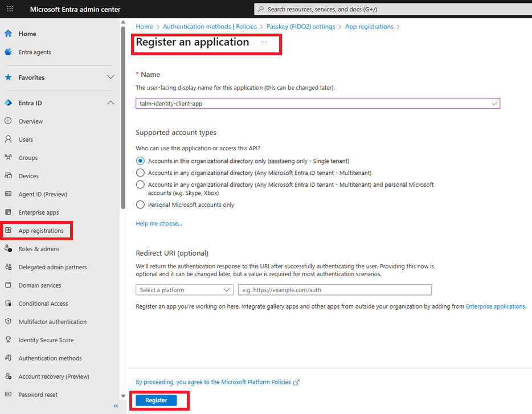Select single tenant account type option
Image resolution: width=532 pixels, height=414 pixels.
(140, 161)
